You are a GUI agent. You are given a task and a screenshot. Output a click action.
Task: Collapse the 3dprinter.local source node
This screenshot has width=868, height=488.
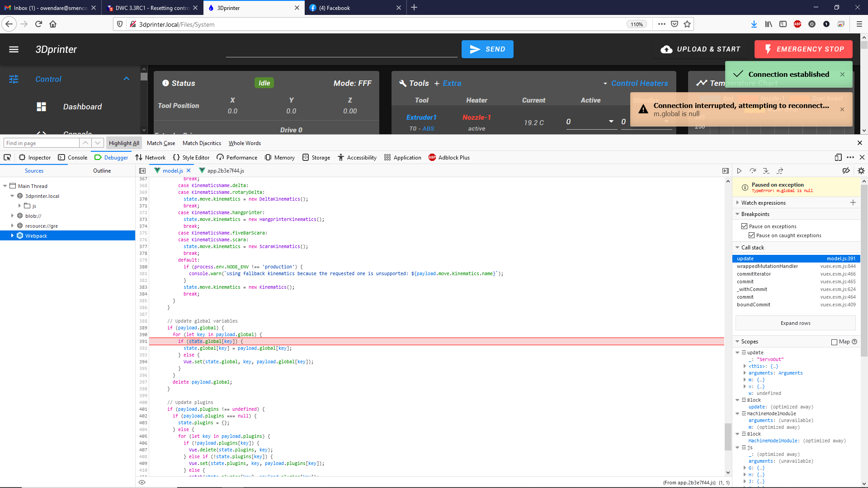pyautogui.click(x=12, y=196)
